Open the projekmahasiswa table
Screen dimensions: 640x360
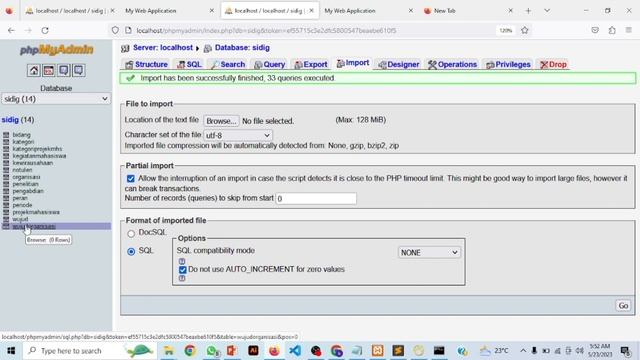pyautogui.click(x=36, y=212)
